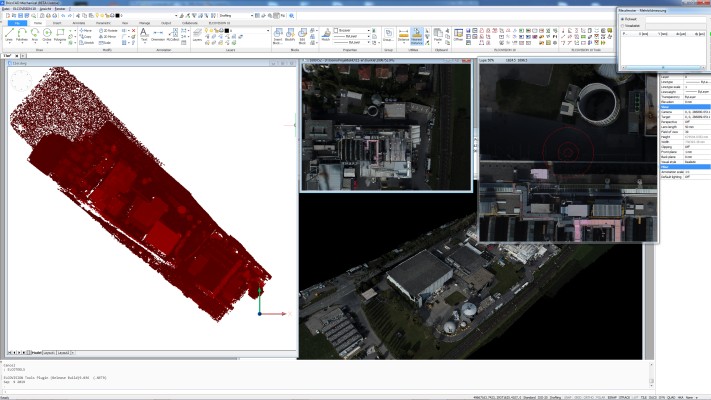This screenshot has width=711, height=400.
Task: Click the Group icon
Action: coord(388,34)
